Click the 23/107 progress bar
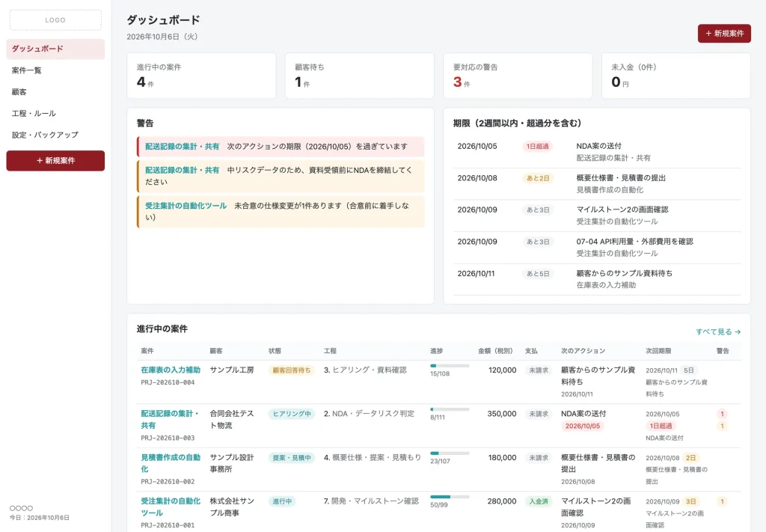This screenshot has height=532, width=766. (450, 453)
